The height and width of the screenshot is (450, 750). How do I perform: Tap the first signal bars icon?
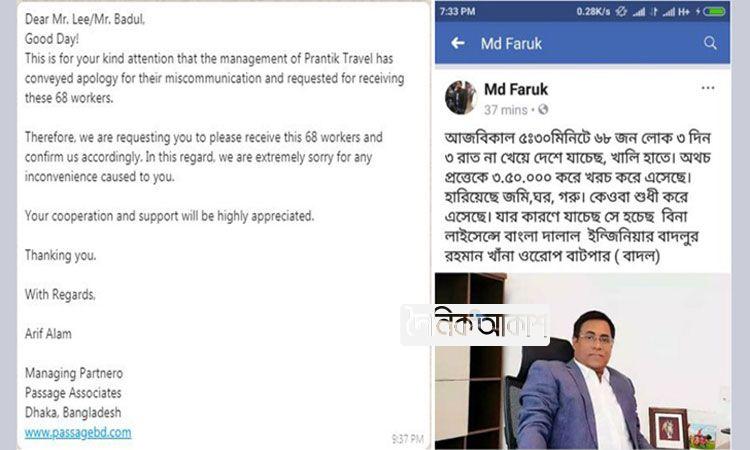click(639, 12)
